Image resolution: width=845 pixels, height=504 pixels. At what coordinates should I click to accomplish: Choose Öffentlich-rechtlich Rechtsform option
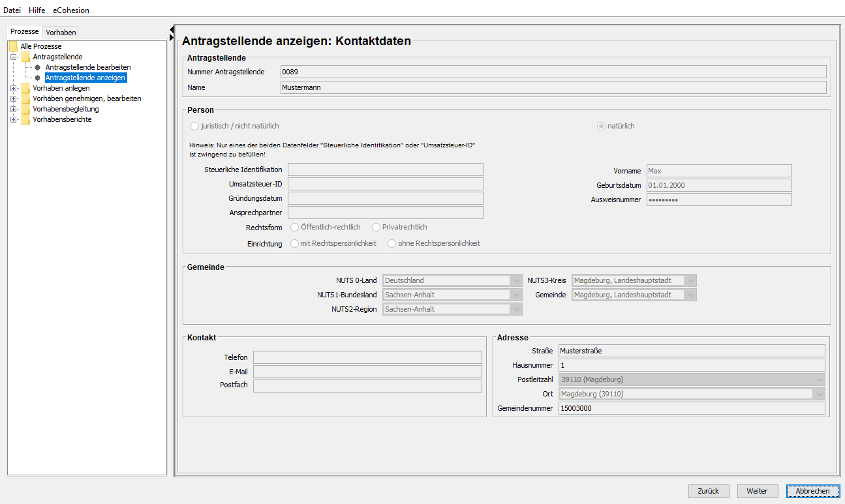click(295, 227)
